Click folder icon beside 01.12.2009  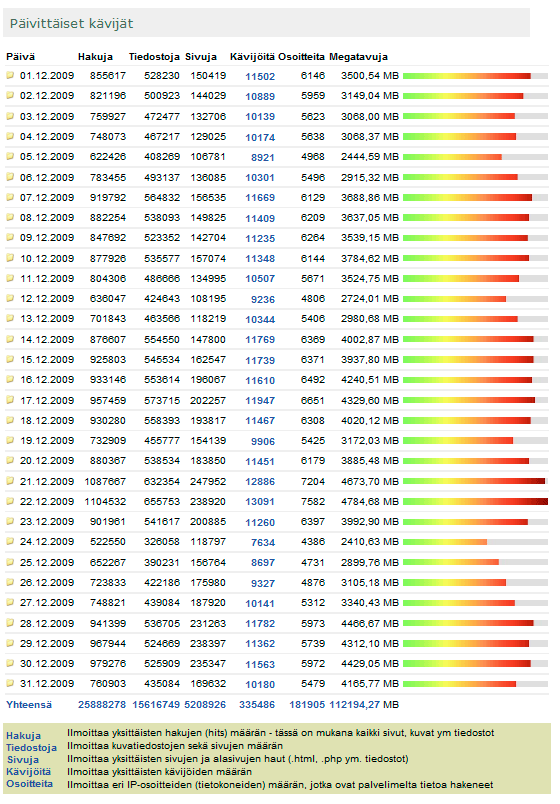click(10, 75)
